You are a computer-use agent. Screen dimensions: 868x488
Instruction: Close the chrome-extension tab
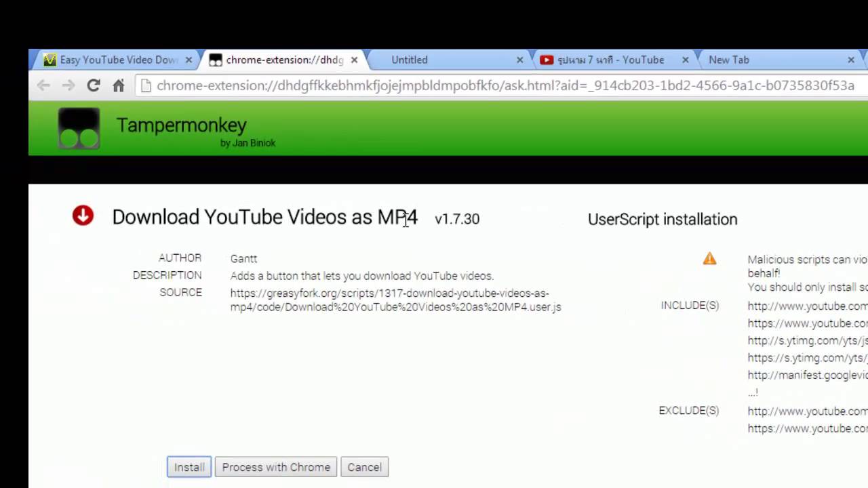click(x=354, y=60)
